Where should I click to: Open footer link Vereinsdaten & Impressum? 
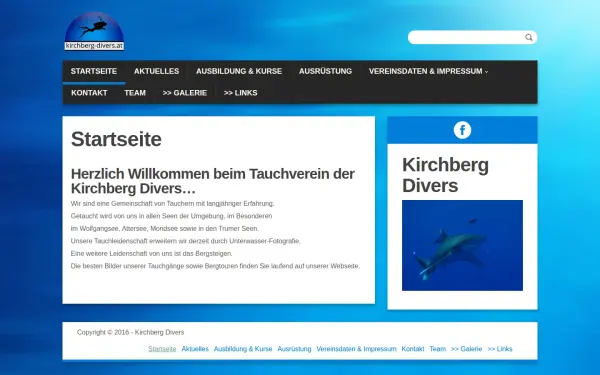pos(356,349)
